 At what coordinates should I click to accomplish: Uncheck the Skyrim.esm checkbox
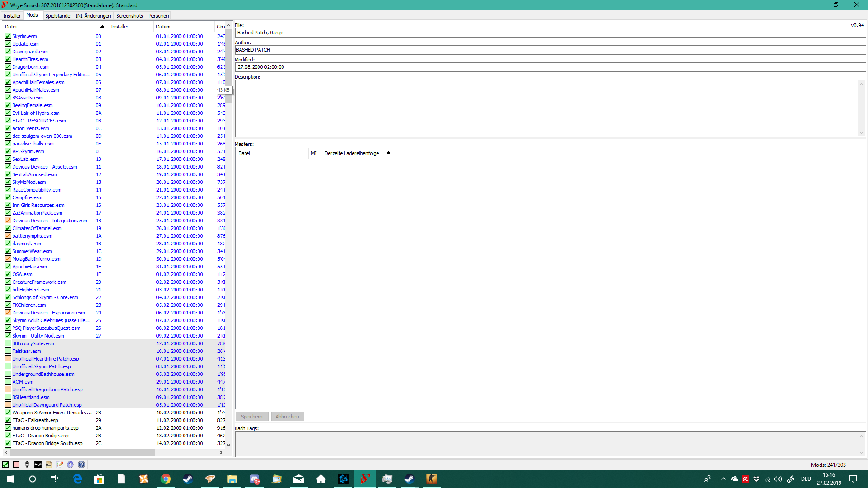coord(8,36)
